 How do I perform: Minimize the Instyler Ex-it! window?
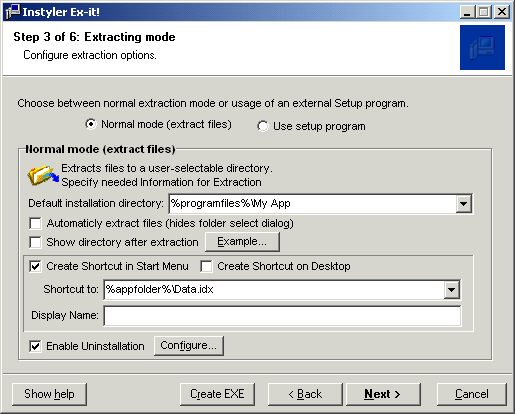pyautogui.click(x=467, y=12)
